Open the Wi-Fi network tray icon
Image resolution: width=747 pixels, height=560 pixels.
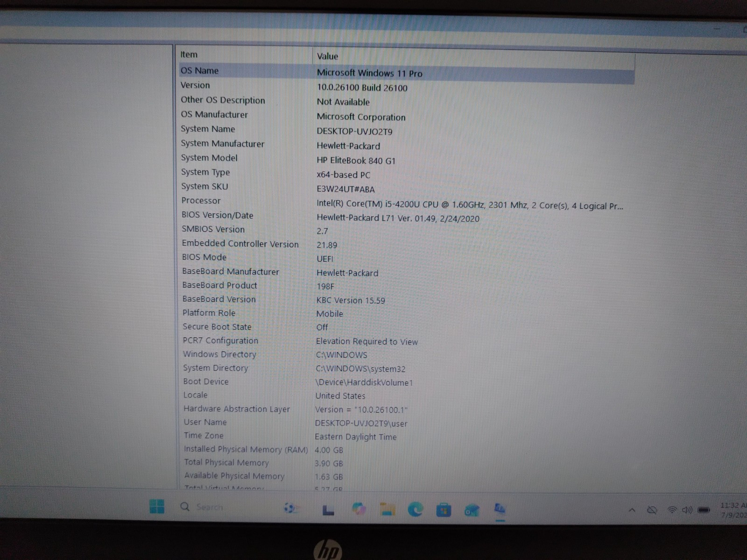pyautogui.click(x=672, y=510)
